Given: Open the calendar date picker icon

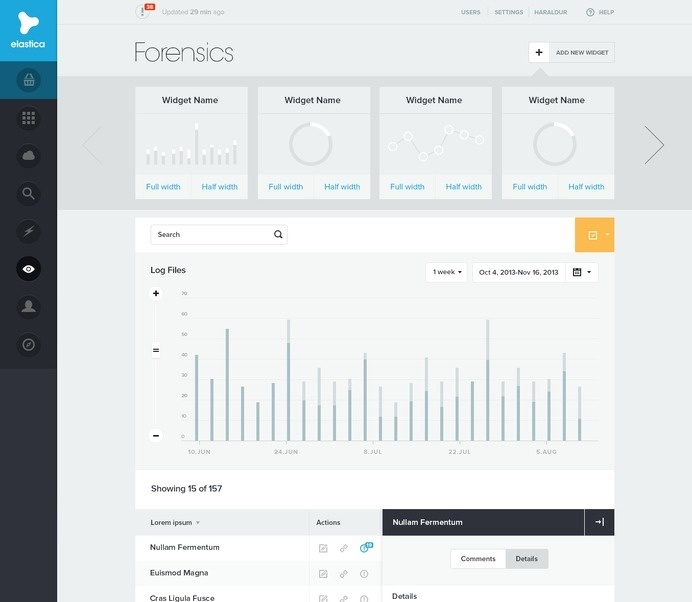Looking at the screenshot, I should (x=577, y=272).
